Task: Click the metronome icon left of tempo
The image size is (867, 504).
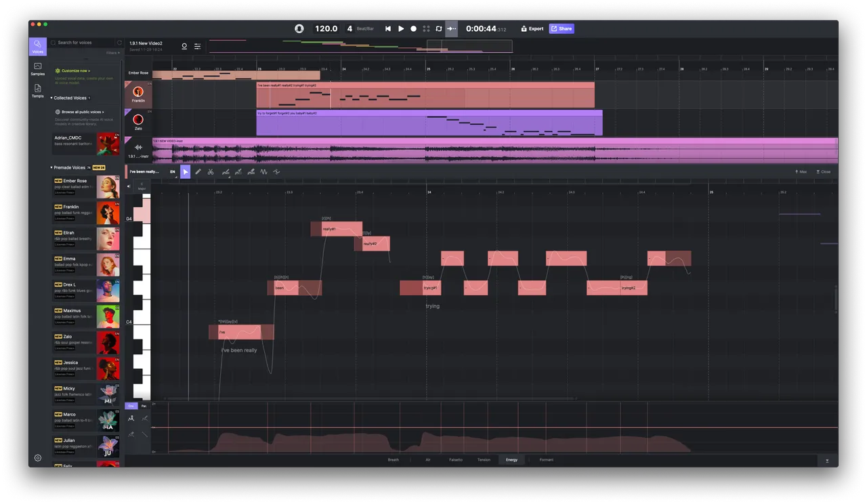Action: tap(299, 28)
